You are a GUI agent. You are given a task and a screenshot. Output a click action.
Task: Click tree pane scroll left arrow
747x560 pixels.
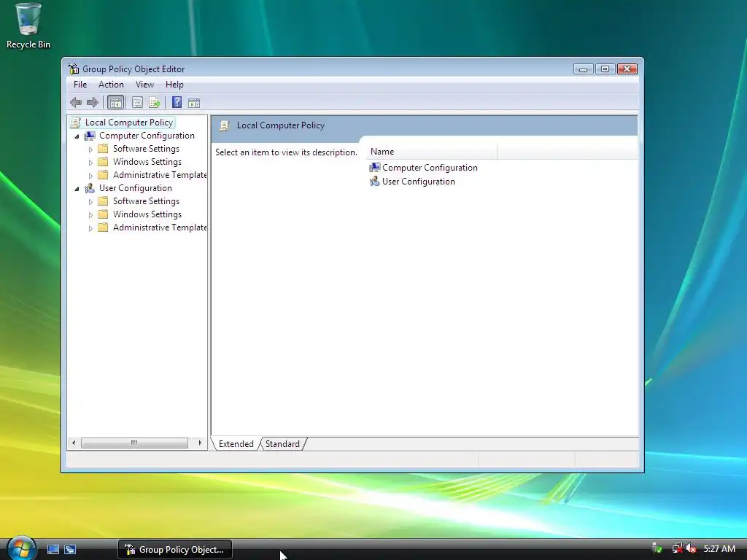(74, 443)
